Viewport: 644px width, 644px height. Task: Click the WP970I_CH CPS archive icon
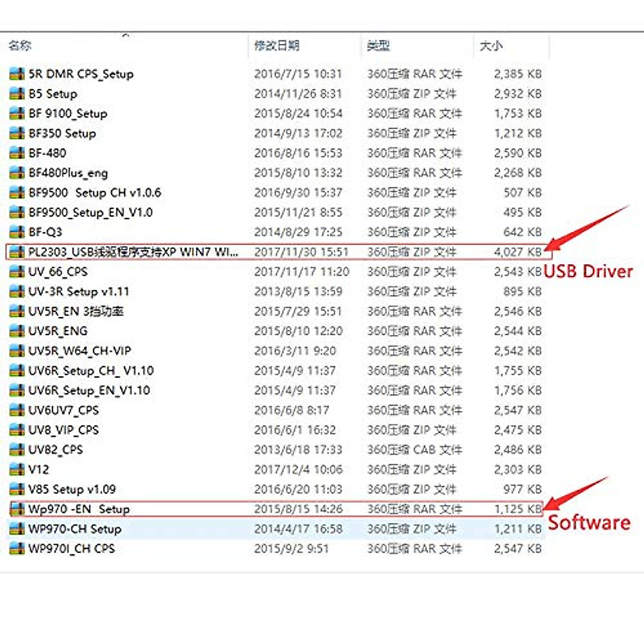(x=16, y=548)
